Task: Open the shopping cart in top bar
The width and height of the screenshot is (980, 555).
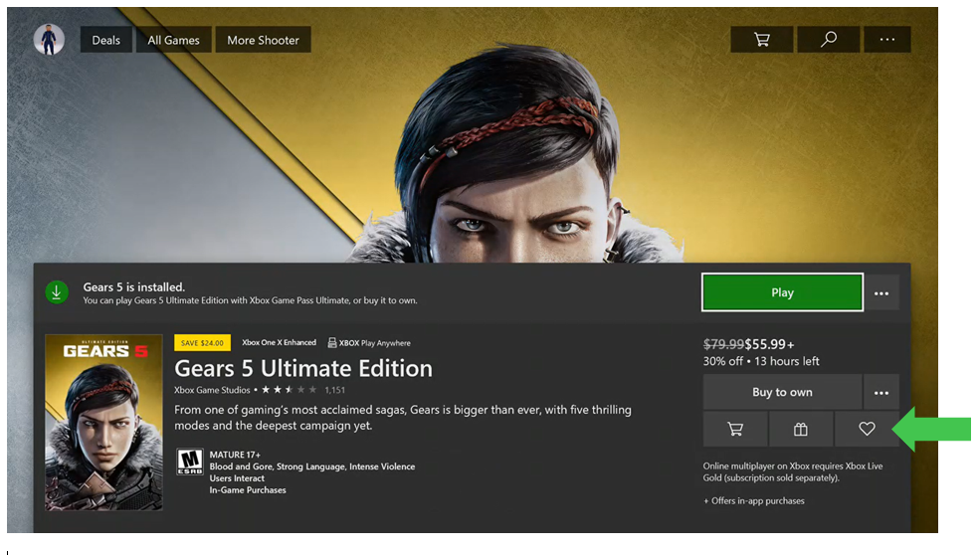Action: [761, 40]
